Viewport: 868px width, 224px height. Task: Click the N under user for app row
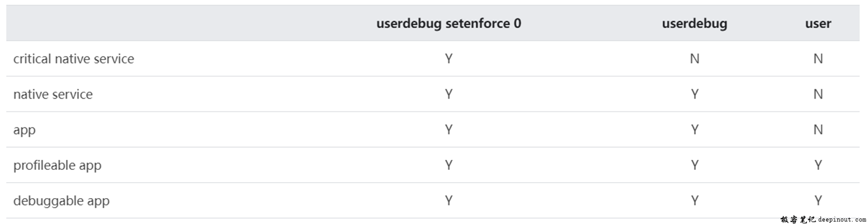point(818,130)
